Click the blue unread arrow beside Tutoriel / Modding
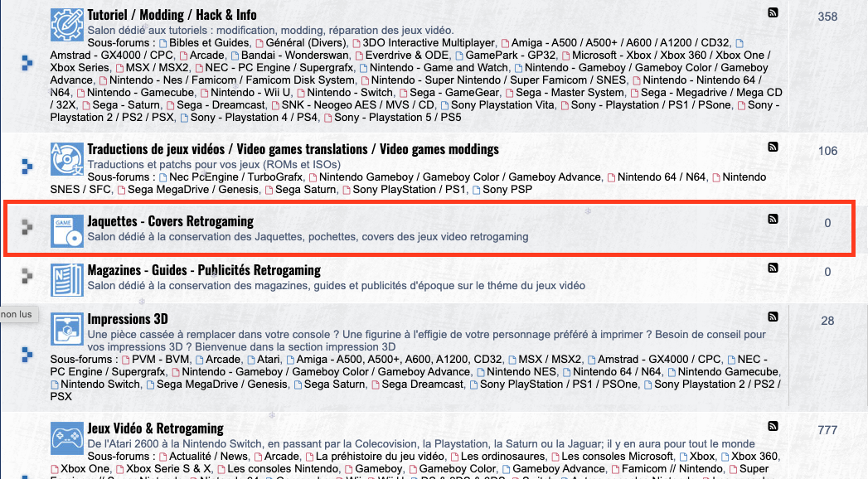This screenshot has height=479, width=868. [x=27, y=62]
